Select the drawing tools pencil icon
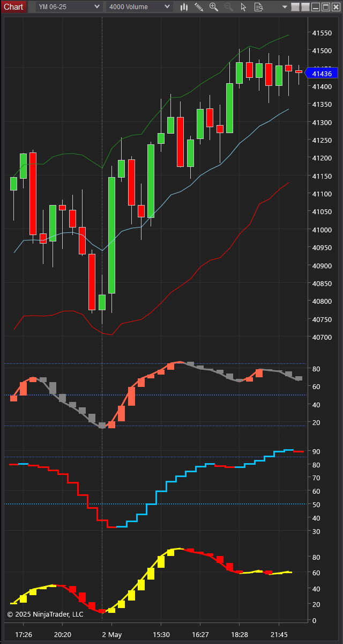The image size is (343, 644). (x=199, y=7)
